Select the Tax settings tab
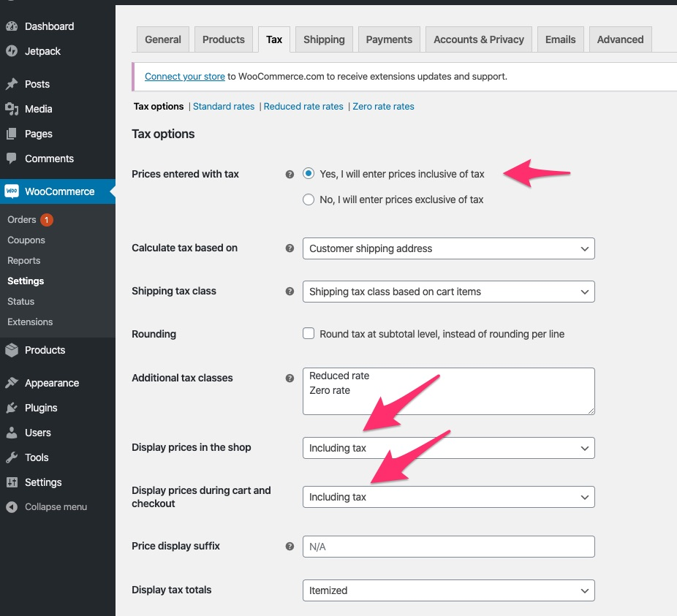This screenshot has width=677, height=616. [x=274, y=39]
